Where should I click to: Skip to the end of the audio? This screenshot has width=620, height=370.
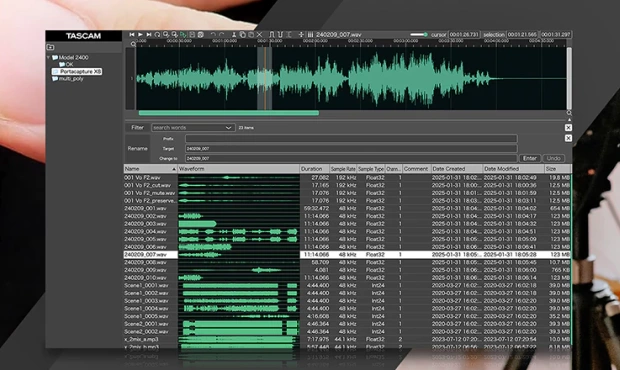(x=149, y=35)
